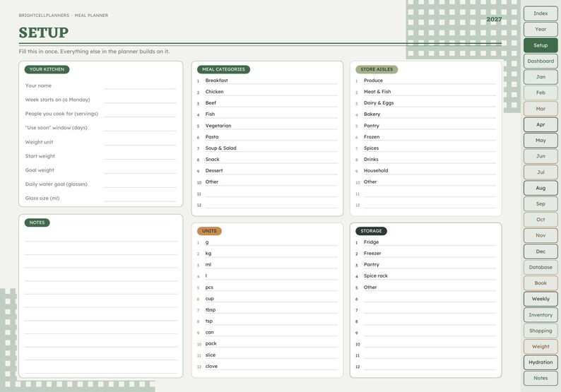The image size is (561, 392).
Task: Select the pcs unit row
Action: point(267,287)
